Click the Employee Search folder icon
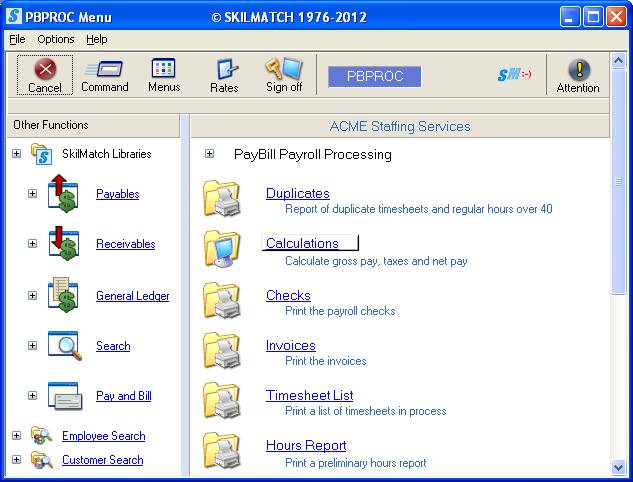Screen dimensions: 633x482 click(42, 435)
